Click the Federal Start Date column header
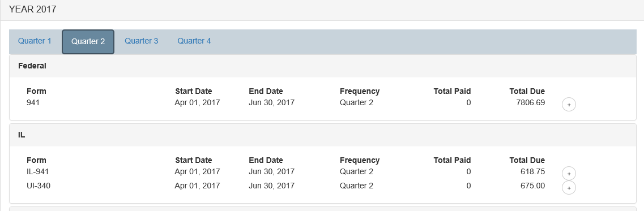644x211 pixels. pos(194,91)
